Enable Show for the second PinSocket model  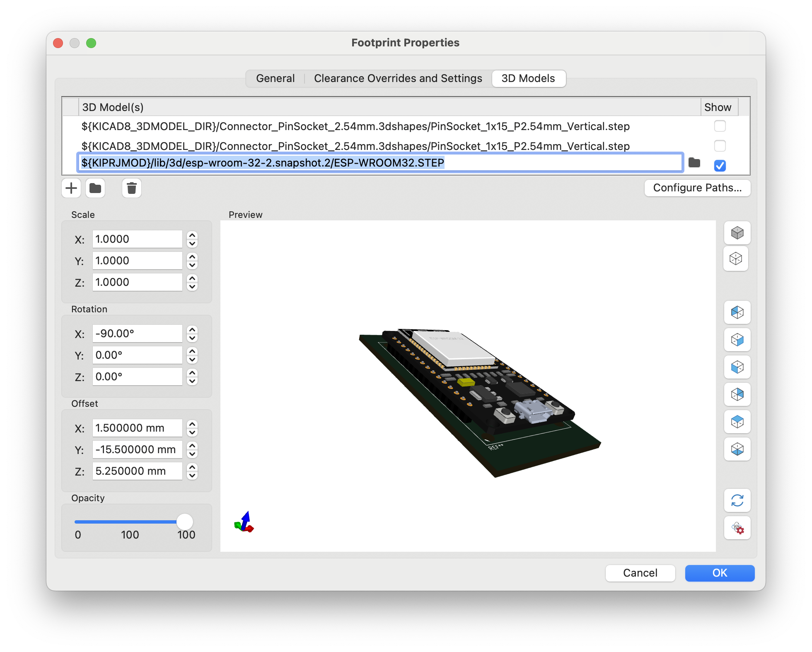(720, 146)
